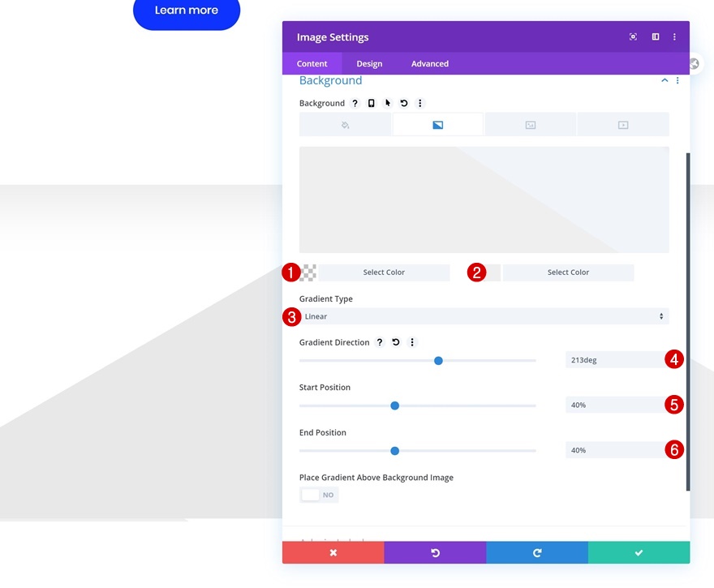Click the purple undo button
Image resolution: width=714 pixels, height=588 pixels.
[436, 552]
